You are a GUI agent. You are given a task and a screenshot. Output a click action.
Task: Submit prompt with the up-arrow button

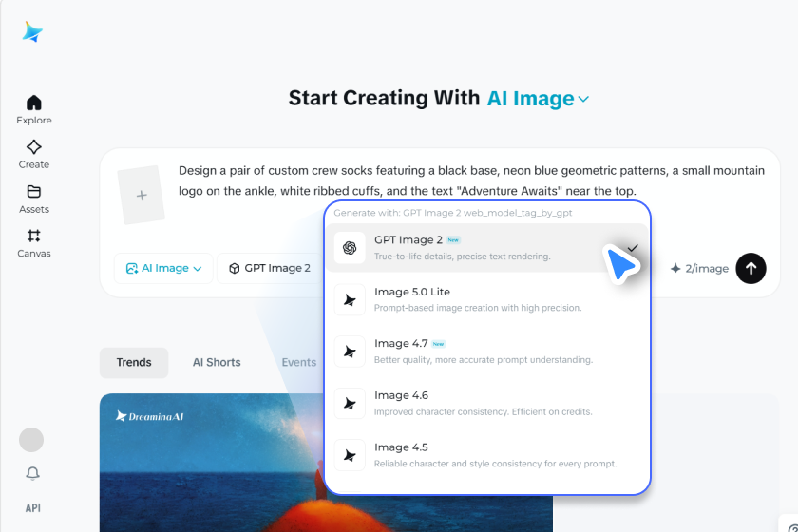pyautogui.click(x=750, y=268)
